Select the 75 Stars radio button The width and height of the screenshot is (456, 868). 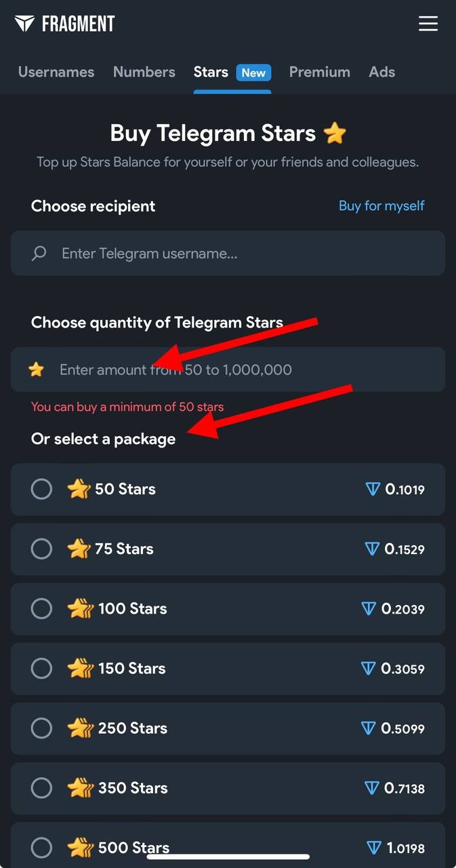pyautogui.click(x=41, y=549)
